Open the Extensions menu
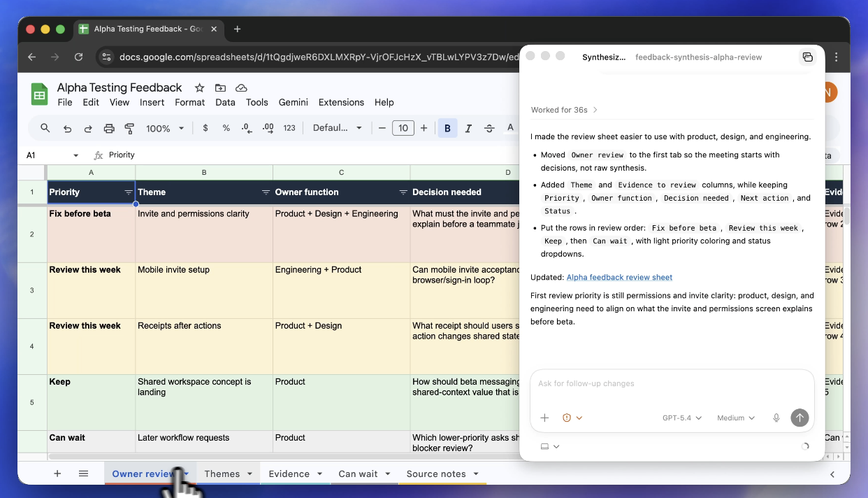The width and height of the screenshot is (868, 498). 341,102
